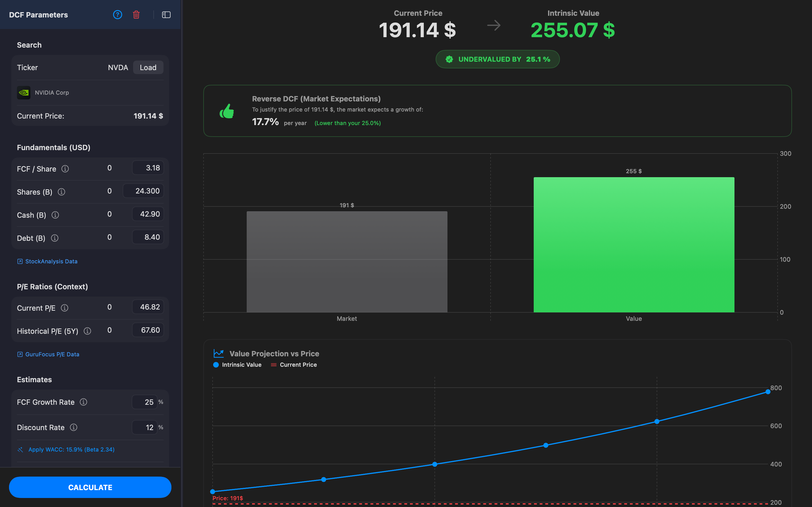Click the Discount Rate input field
This screenshot has height=507, width=812.
pos(145,427)
